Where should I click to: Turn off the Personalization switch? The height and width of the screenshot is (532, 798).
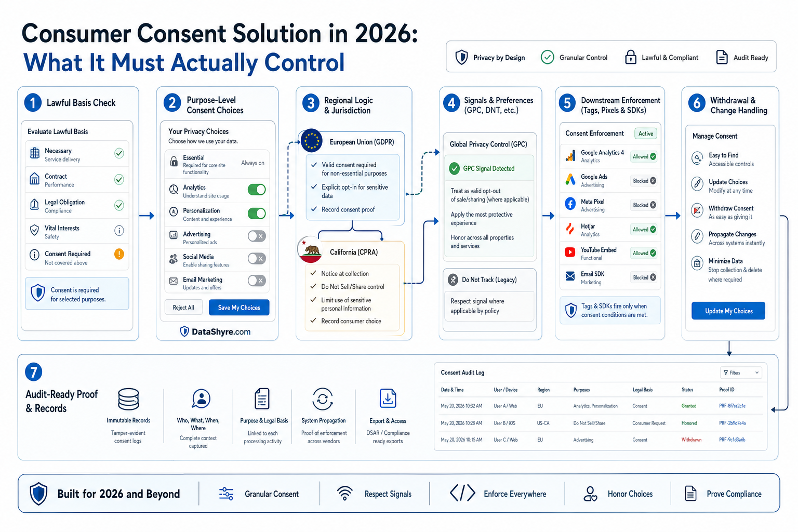[257, 213]
